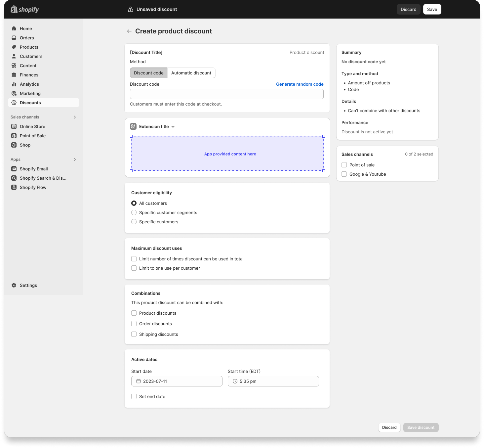Select Specific customer segments radio button

(x=134, y=212)
